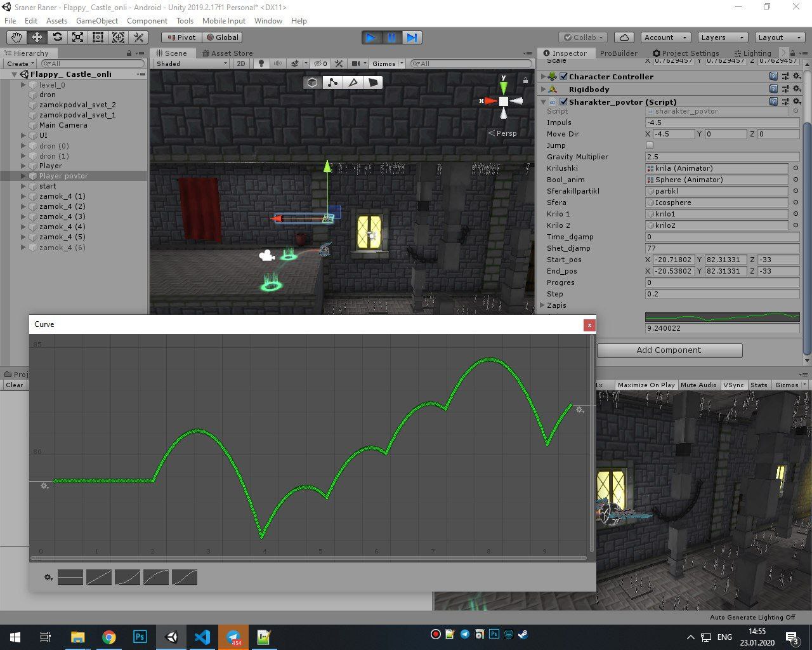Toggle Mute Audio in Game view

(x=698, y=385)
